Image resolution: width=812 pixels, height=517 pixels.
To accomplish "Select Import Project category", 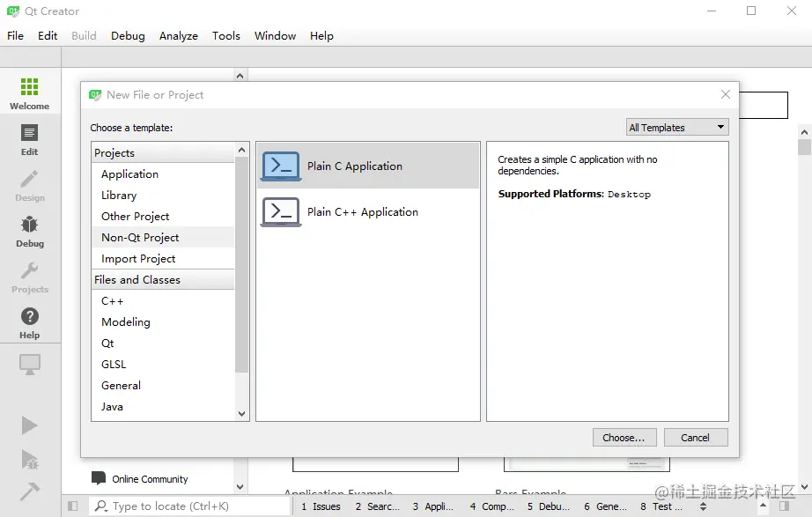I will (x=163, y=259).
